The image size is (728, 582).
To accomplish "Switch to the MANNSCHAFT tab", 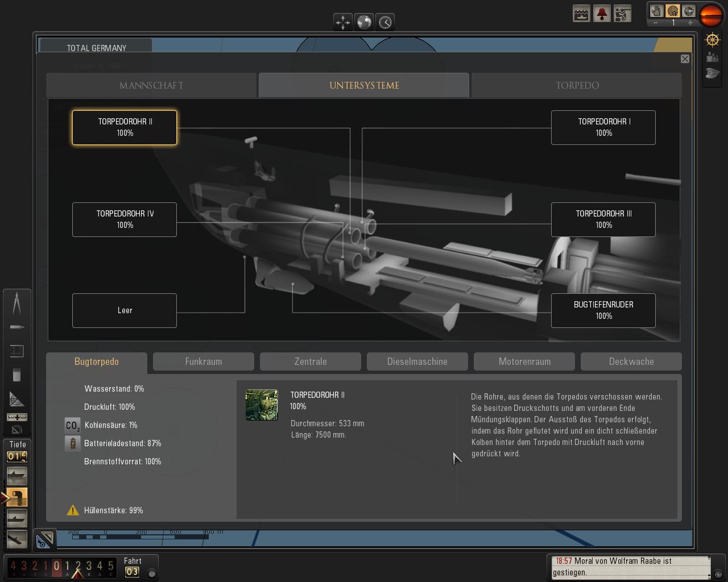I will click(151, 85).
